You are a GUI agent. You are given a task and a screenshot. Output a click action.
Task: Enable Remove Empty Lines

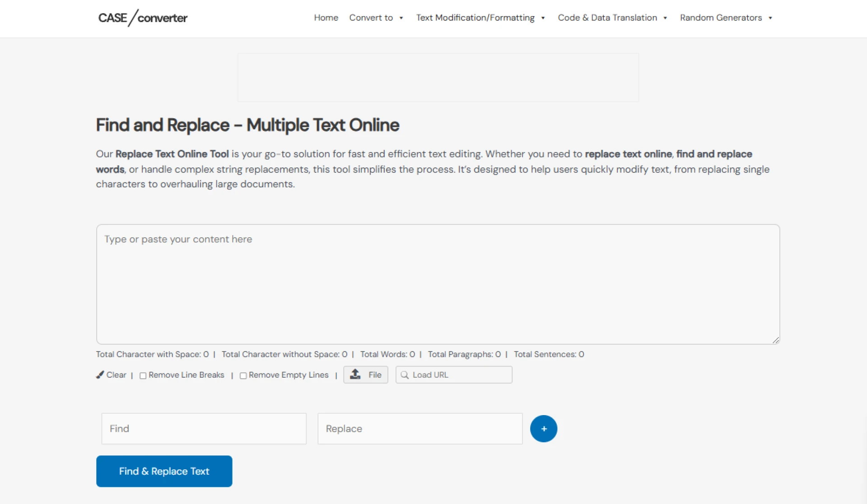(243, 375)
